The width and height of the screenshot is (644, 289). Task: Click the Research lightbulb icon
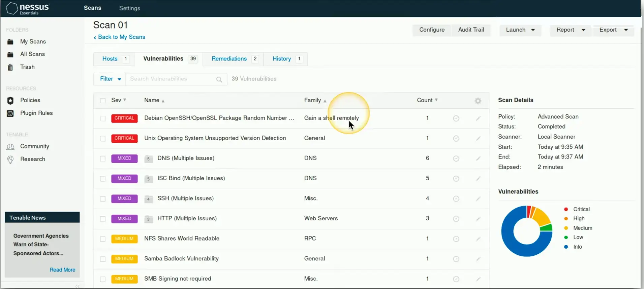(10, 159)
